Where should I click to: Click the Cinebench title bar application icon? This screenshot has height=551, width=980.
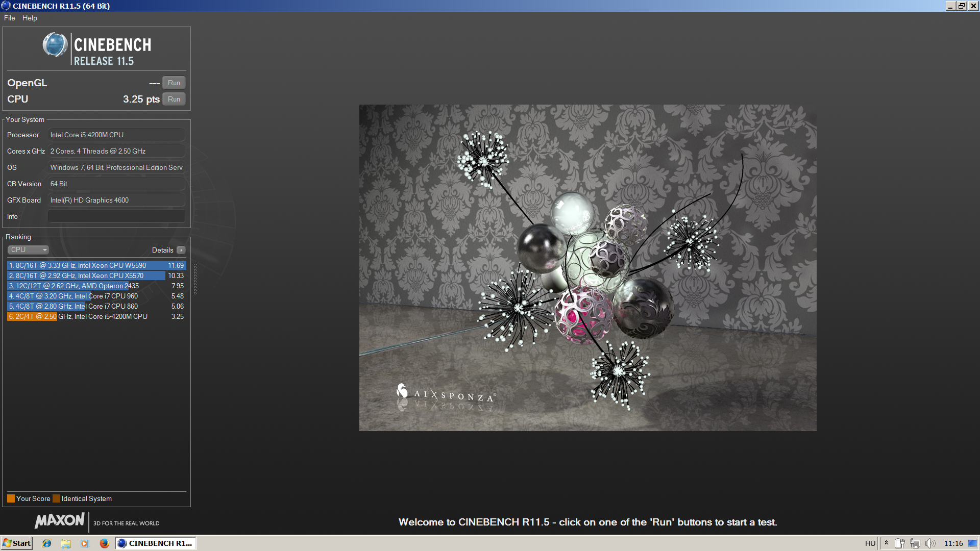tap(6, 6)
